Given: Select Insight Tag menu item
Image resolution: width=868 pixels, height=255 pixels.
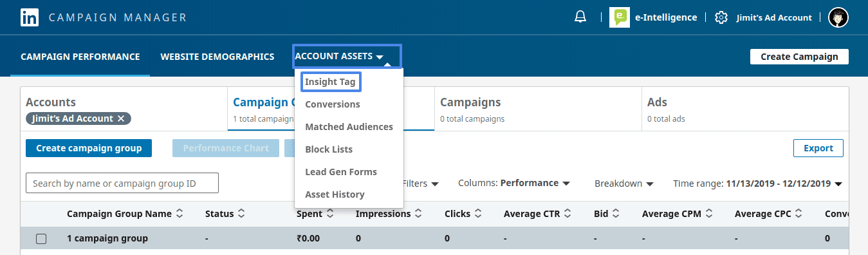Looking at the screenshot, I should [x=330, y=82].
